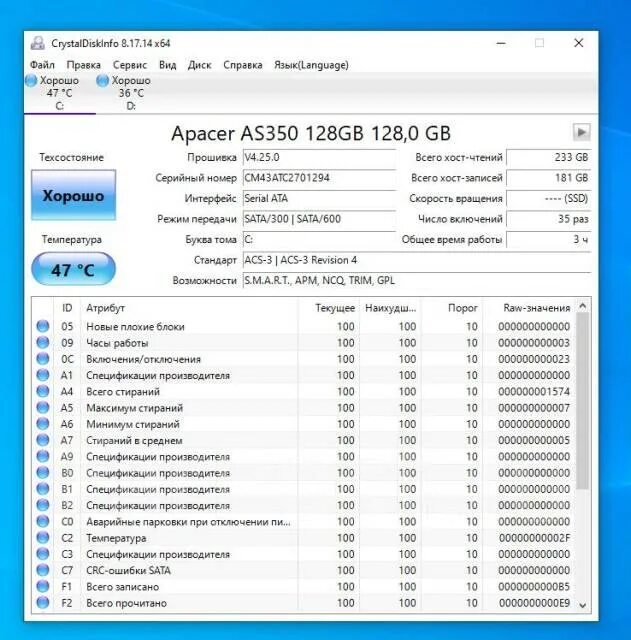The height and width of the screenshot is (640, 631).
Task: Click the Apacer AS350 128GB model title
Action: click(311, 133)
